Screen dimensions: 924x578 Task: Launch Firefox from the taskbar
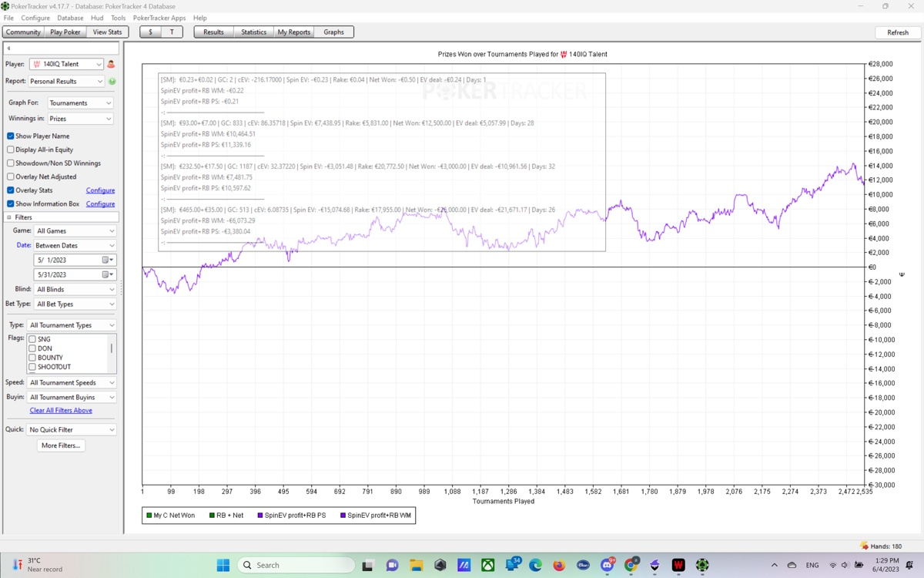click(559, 565)
